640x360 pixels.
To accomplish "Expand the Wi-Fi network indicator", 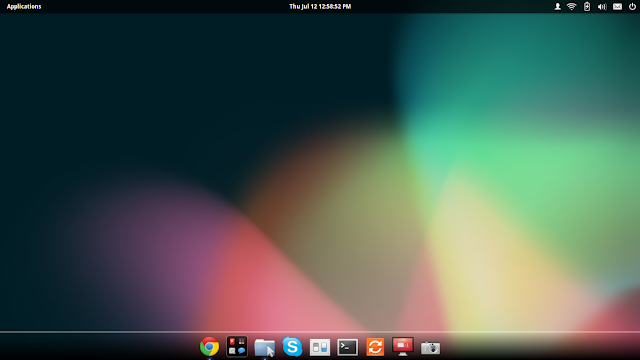I will coord(571,7).
